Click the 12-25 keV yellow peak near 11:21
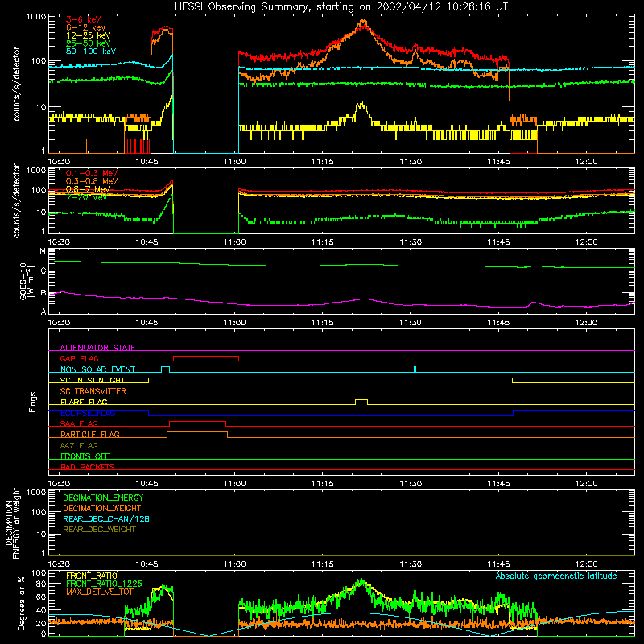 click(x=361, y=107)
